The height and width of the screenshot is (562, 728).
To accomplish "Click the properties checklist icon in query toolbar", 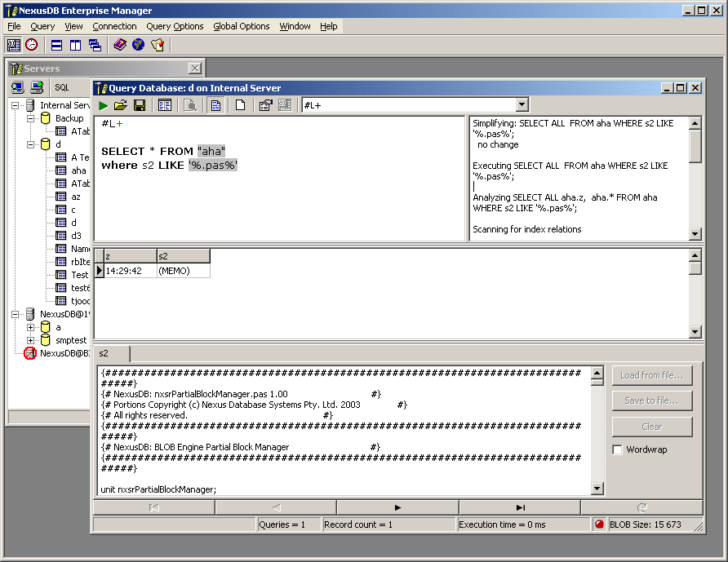I will point(265,106).
